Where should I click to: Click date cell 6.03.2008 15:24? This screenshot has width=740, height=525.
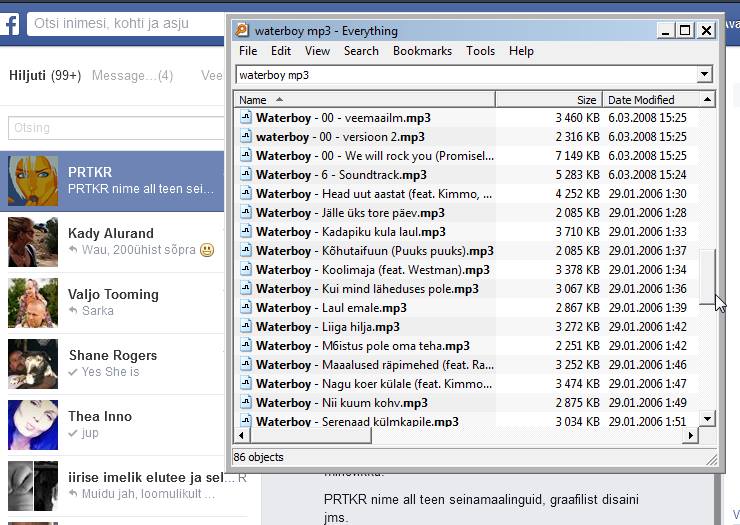[647, 174]
